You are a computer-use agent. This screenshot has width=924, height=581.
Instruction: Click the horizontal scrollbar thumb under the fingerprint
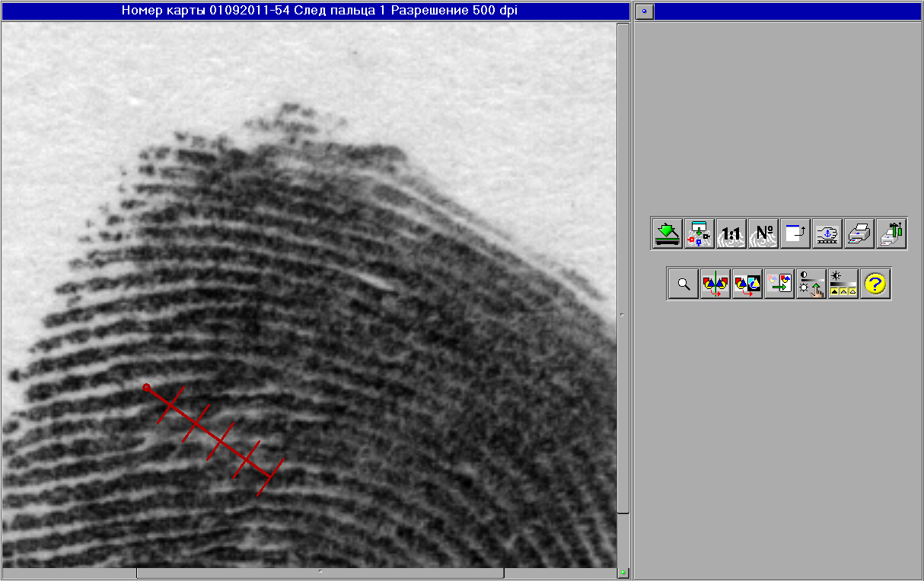[320, 573]
